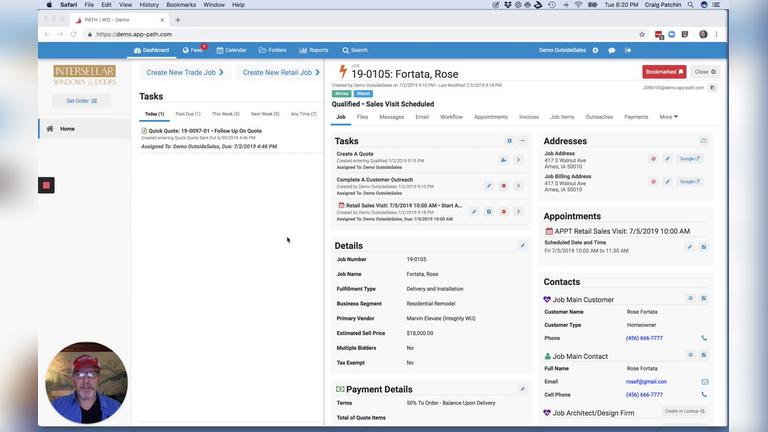The height and width of the screenshot is (432, 768).
Task: Click red icon on Job Billing Address row
Action: point(653,182)
